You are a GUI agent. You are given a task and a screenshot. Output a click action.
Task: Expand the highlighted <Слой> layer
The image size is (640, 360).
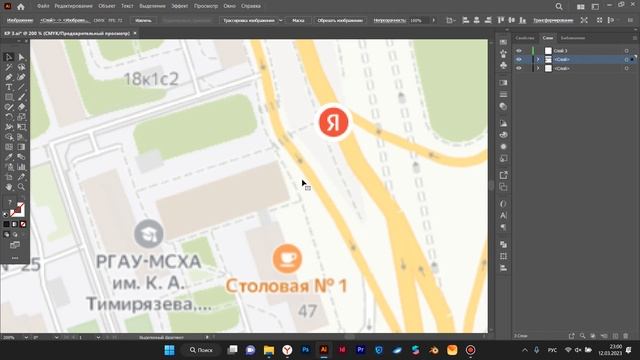[x=538, y=60]
